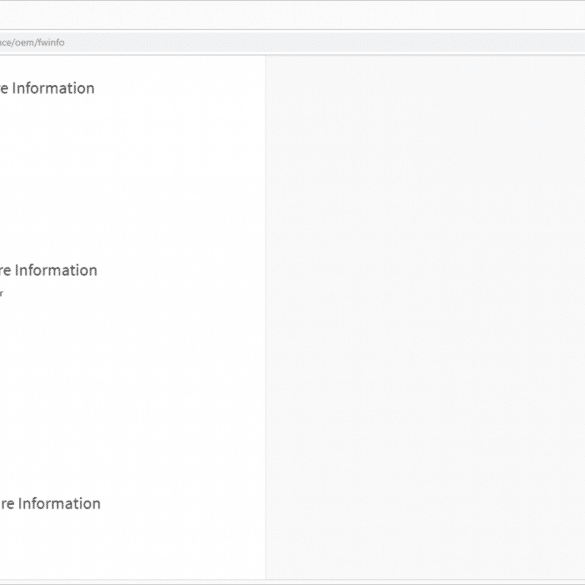
Task: Click the second 'Information' heading, above the small subtitle
Action: tap(49, 270)
